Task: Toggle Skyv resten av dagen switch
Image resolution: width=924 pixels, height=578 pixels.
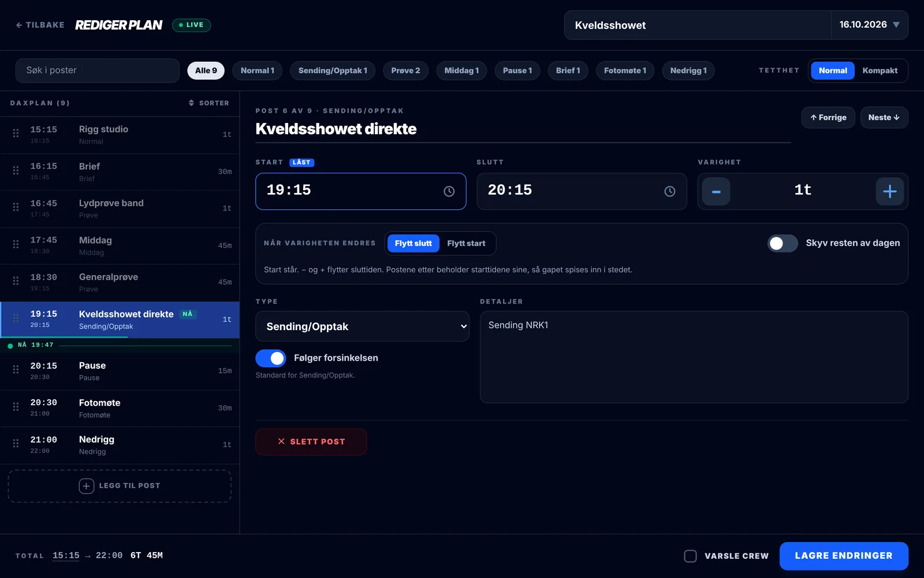Action: (x=783, y=243)
